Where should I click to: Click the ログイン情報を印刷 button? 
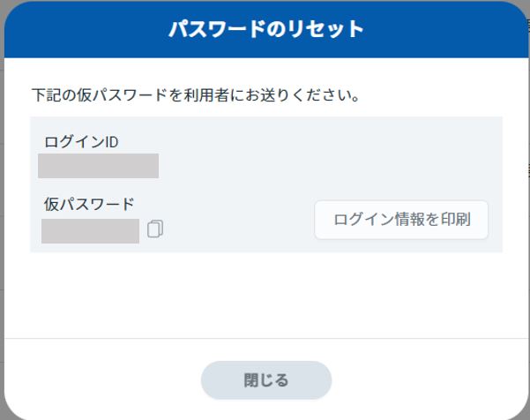401,220
